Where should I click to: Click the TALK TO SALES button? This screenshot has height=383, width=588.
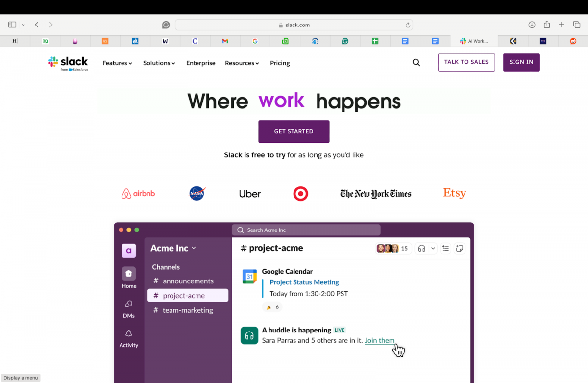click(x=466, y=62)
